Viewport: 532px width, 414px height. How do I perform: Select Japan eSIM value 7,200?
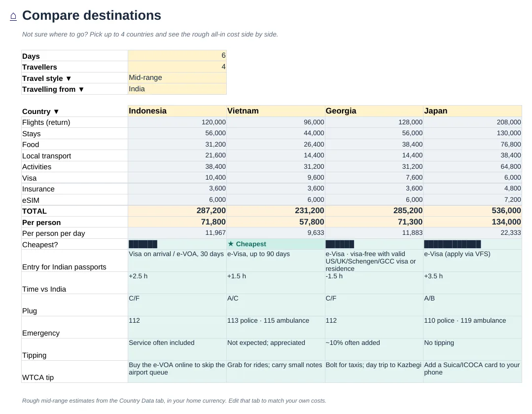click(x=472, y=200)
